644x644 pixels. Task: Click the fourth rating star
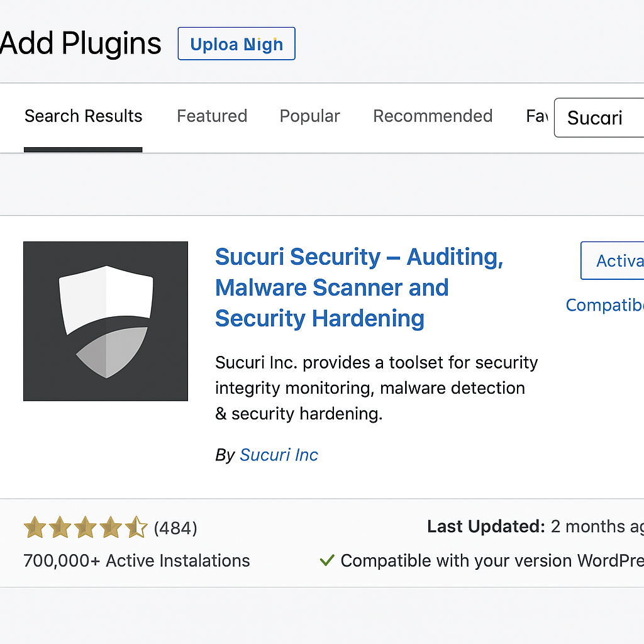pyautogui.click(x=111, y=527)
